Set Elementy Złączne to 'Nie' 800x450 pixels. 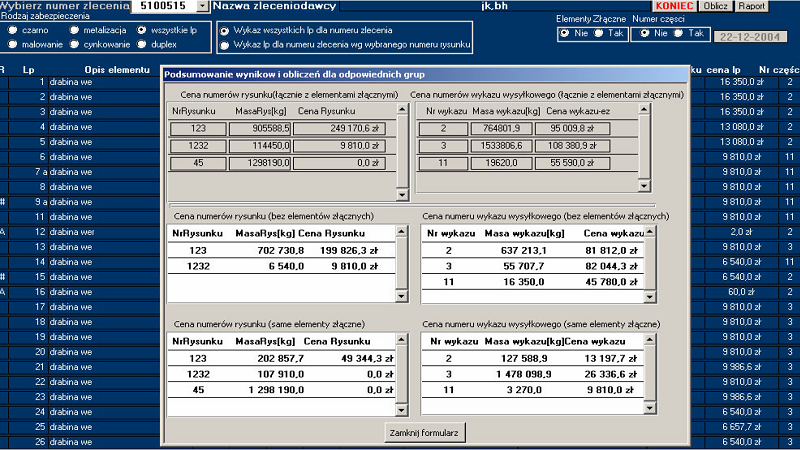pyautogui.click(x=565, y=33)
